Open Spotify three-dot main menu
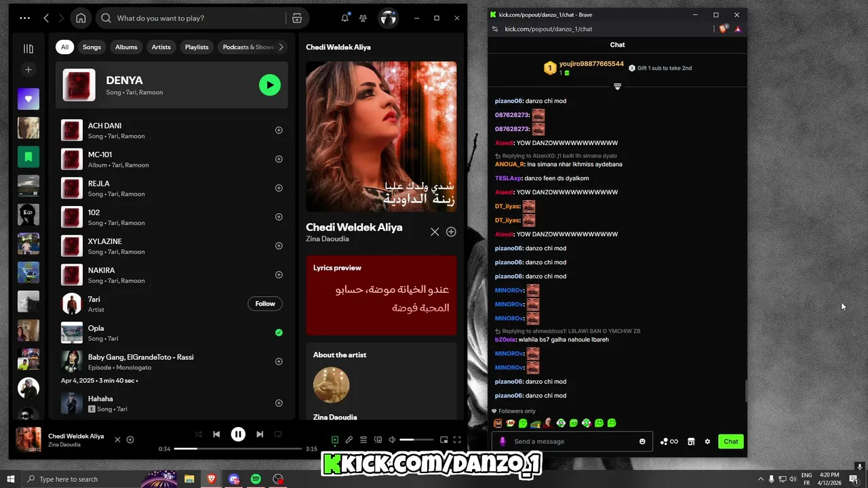The height and width of the screenshot is (488, 868). click(24, 18)
